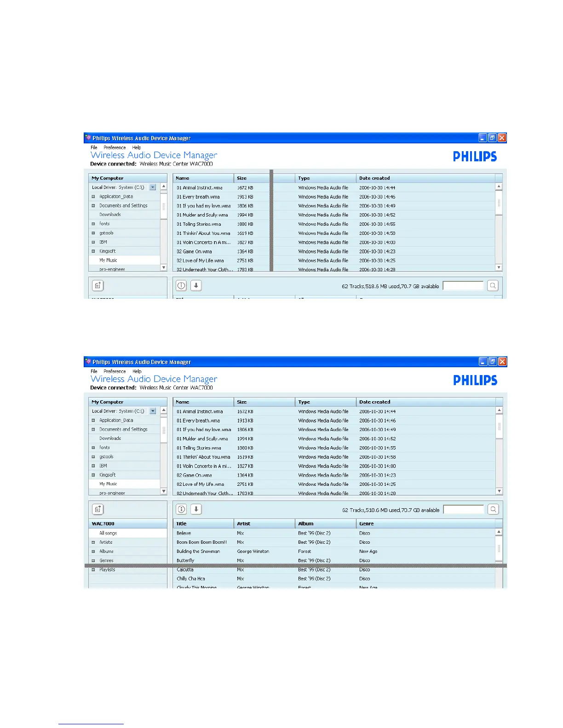Click folder tree scroll-down arrow in lower window
This screenshot has width=563, height=728.
point(163,491)
